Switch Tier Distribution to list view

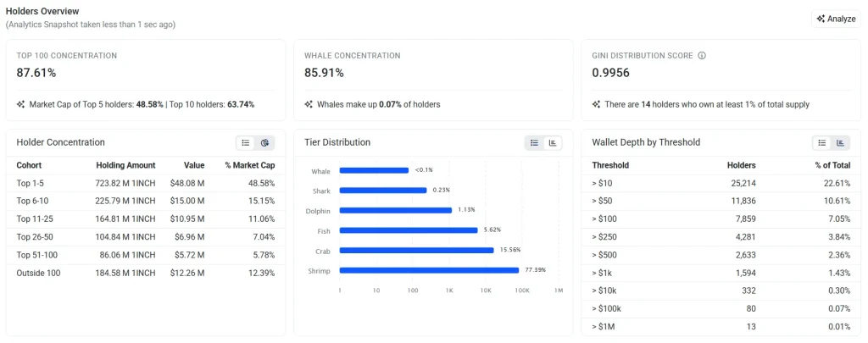point(534,143)
